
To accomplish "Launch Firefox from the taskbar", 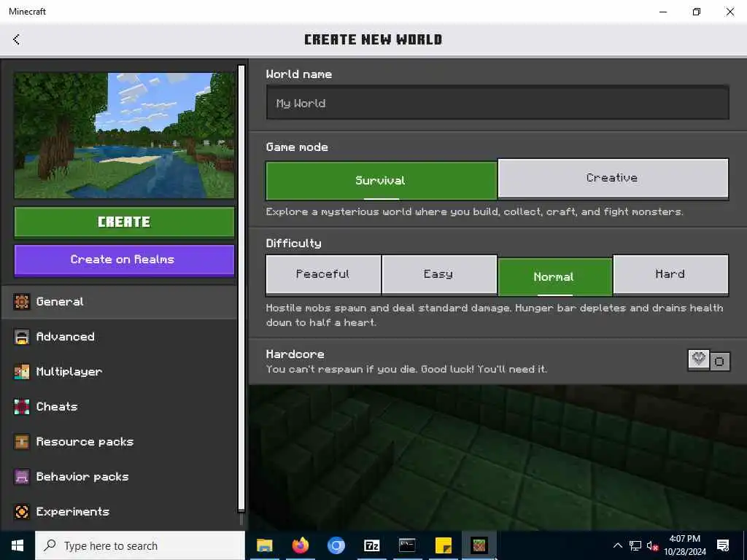I will click(x=300, y=545).
